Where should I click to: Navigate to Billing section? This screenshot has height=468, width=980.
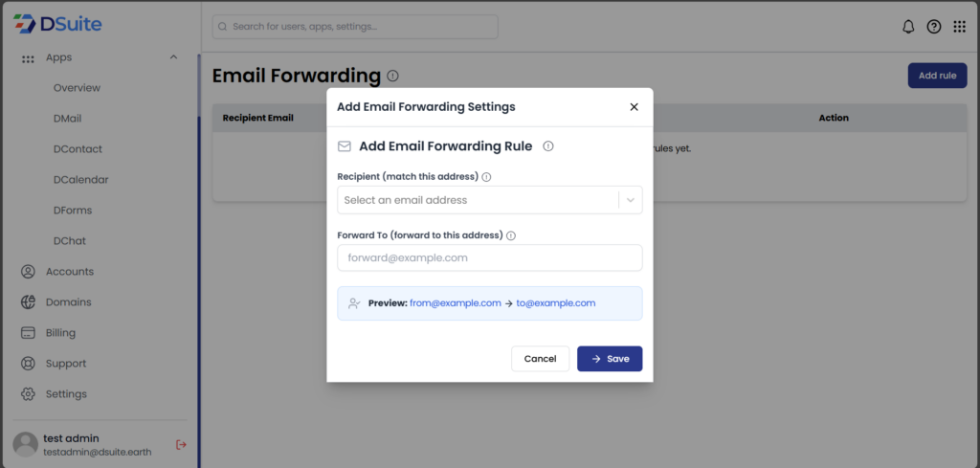[x=60, y=333]
